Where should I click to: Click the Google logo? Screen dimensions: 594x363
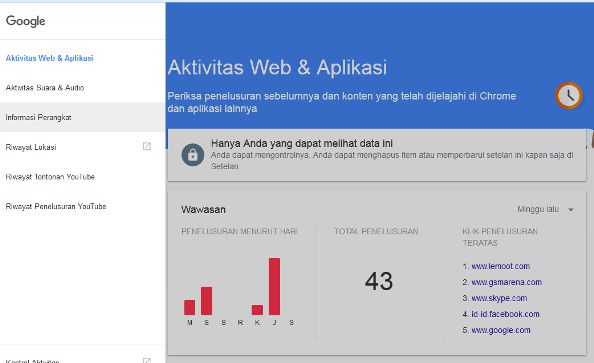25,21
